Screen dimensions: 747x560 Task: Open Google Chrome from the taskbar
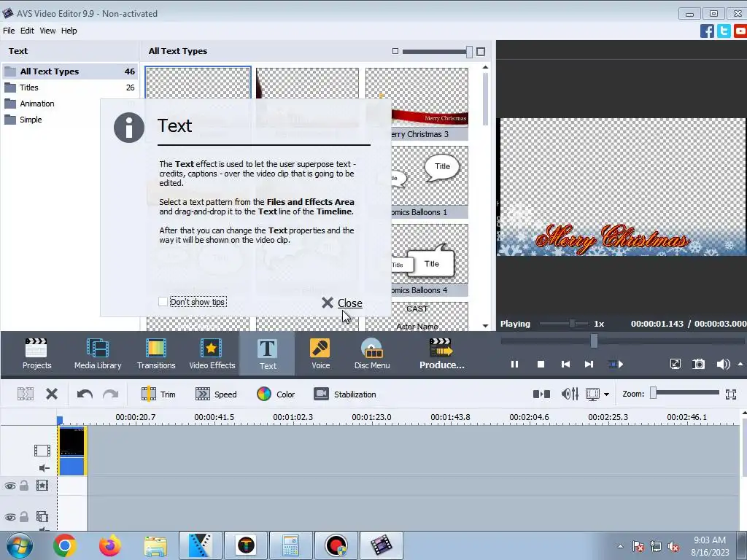click(65, 545)
